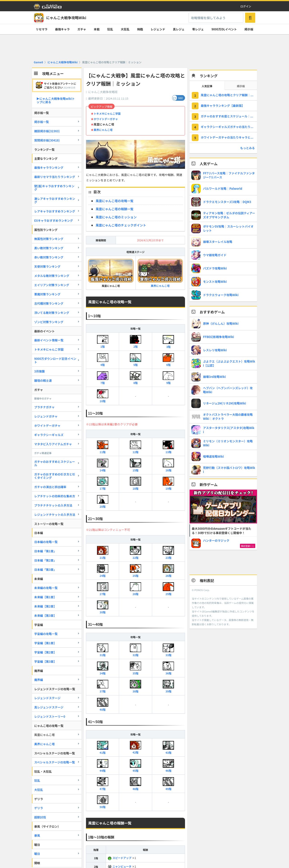Screen dimensions: 289x868
Task: Open ゲームアプリ配信日カレンダー banner
Action: 223,506
